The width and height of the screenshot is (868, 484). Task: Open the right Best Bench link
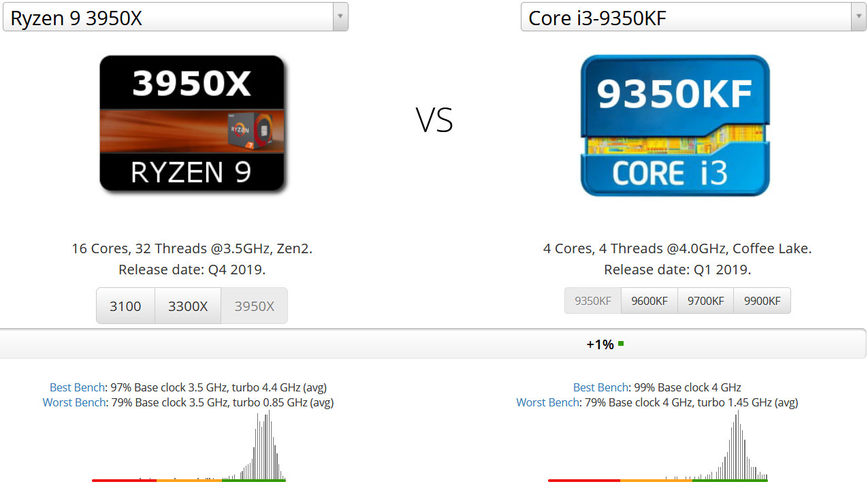click(x=601, y=387)
